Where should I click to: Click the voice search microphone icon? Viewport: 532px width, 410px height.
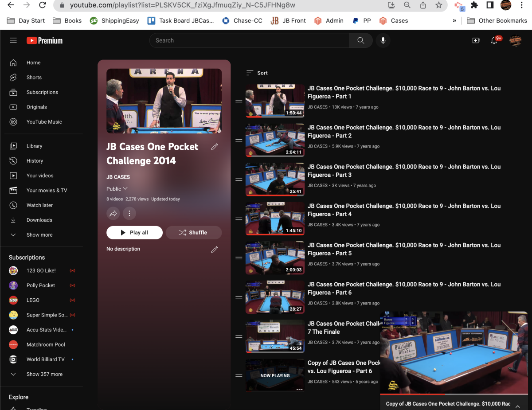pos(383,40)
